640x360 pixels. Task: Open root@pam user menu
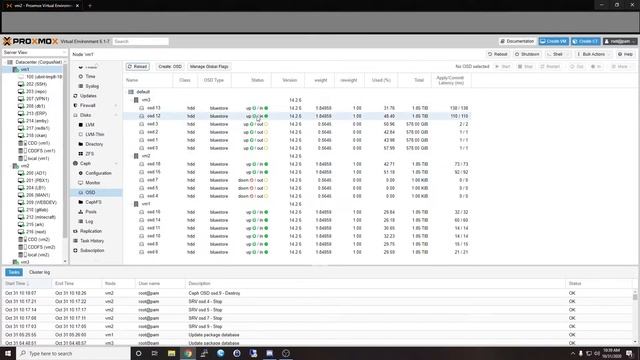coord(620,41)
